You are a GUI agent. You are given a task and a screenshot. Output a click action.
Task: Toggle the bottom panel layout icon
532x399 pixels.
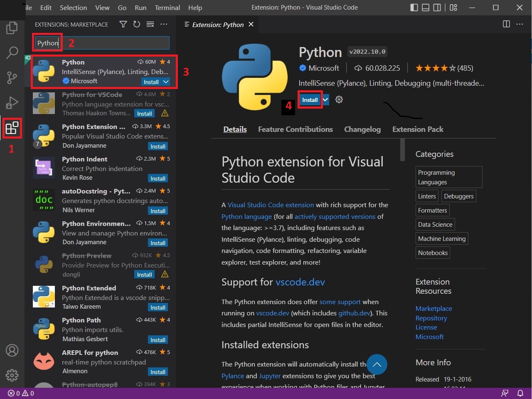pos(425,7)
